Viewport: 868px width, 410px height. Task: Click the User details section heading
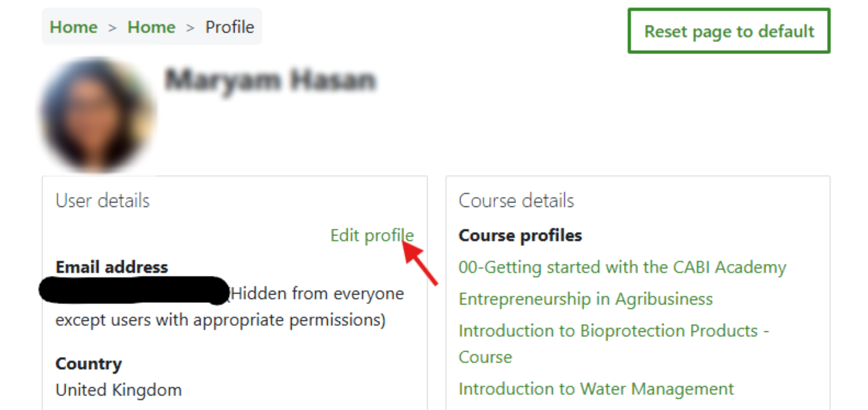(x=102, y=201)
